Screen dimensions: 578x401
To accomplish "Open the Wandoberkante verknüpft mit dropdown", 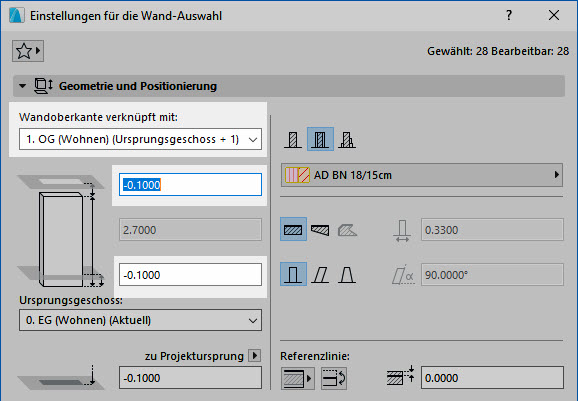I will [140, 139].
